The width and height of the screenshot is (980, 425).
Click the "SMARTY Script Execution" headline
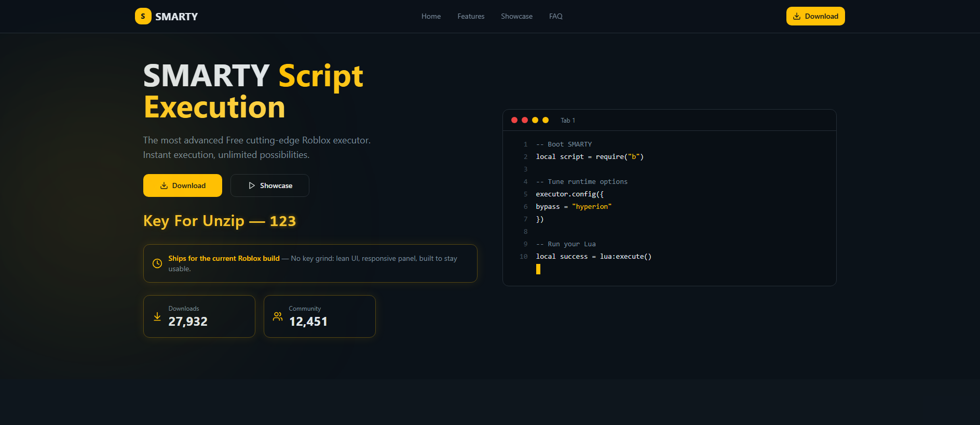tap(253, 91)
